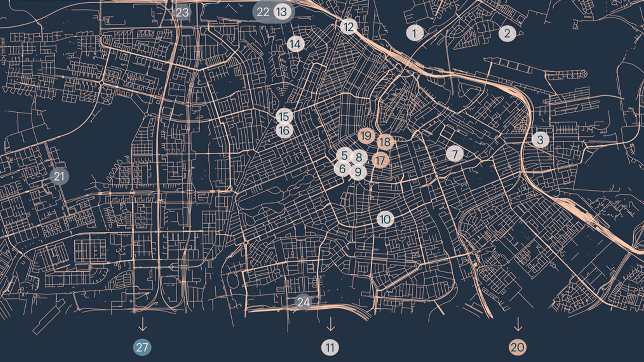Open orange marker 19
Screen dimensions: 644x362
(x=366, y=136)
